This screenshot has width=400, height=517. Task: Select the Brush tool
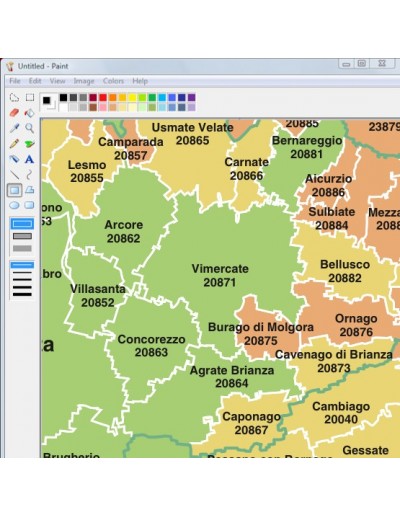pos(30,144)
